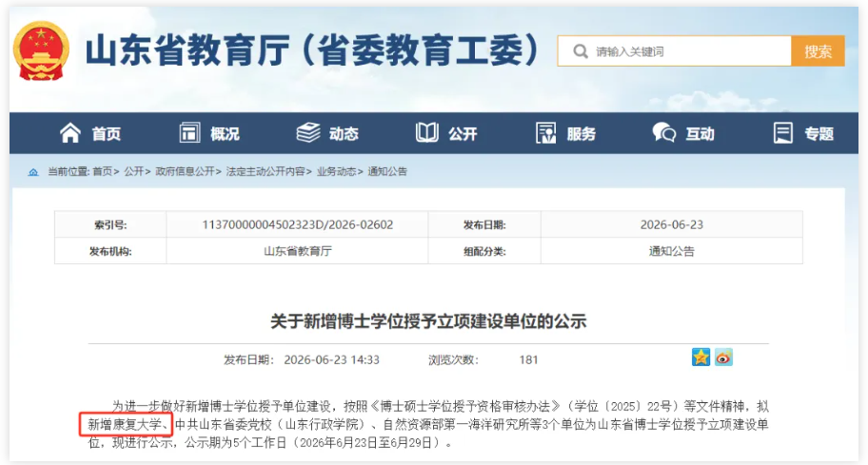
Task: Go to 法定主动公开内容 in the breadcrumb
Action: click(266, 171)
